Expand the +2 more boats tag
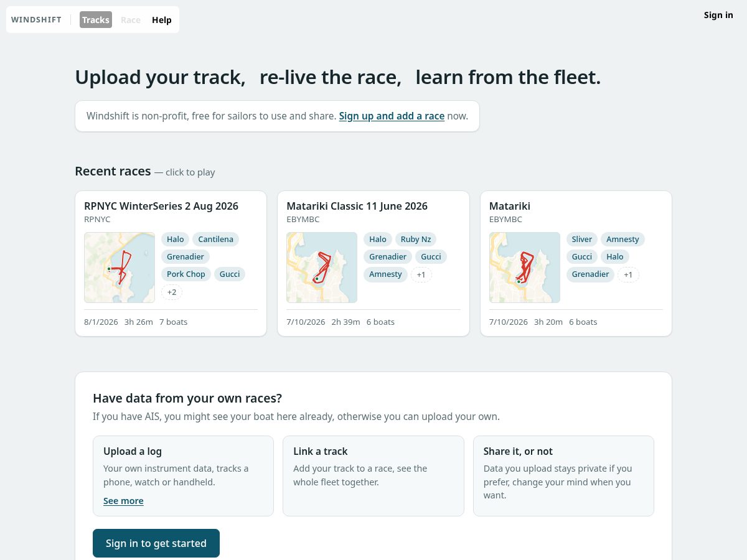747x560 pixels. [x=172, y=292]
